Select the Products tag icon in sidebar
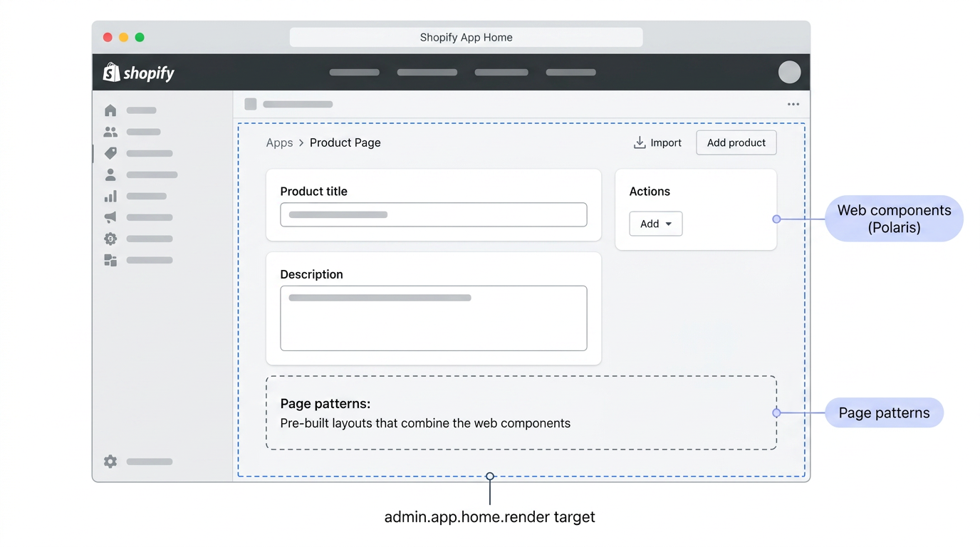980x547 pixels. point(110,153)
